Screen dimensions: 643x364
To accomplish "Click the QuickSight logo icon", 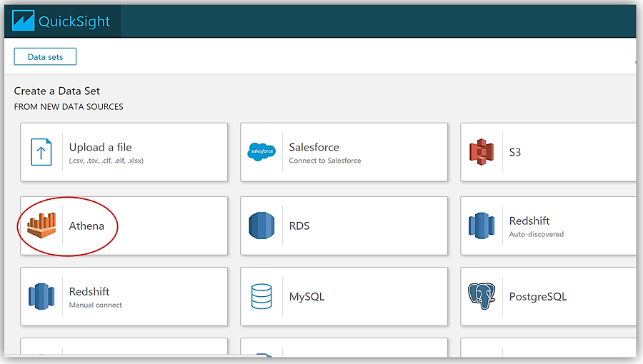I will point(23,21).
